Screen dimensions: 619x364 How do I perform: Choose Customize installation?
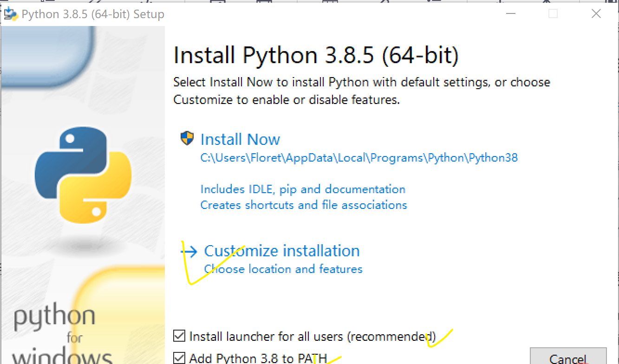[x=282, y=251]
